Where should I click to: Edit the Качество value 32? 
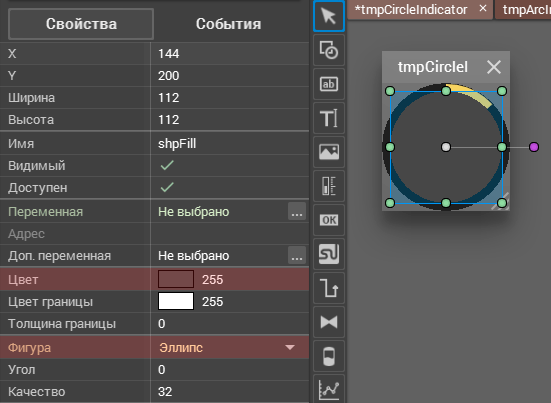pos(229,391)
